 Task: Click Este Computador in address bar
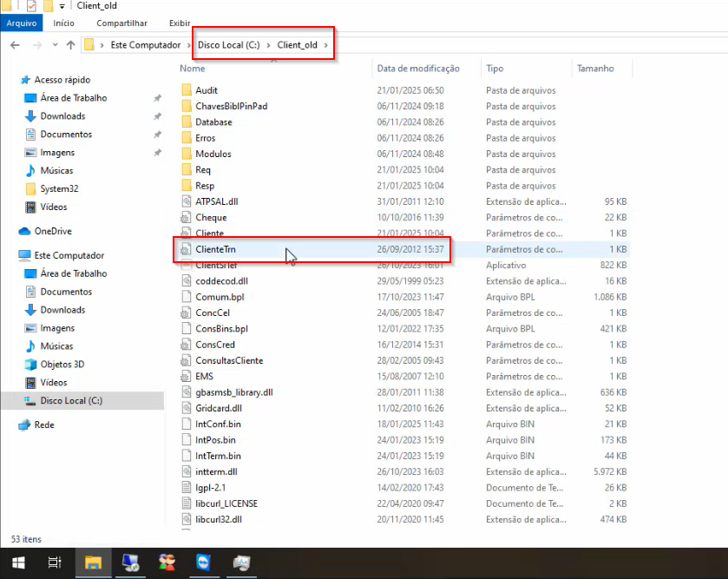pyautogui.click(x=145, y=45)
